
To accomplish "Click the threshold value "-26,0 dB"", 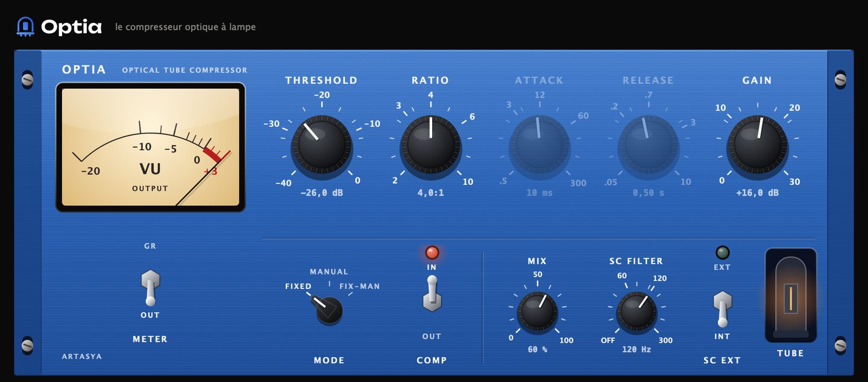I will [x=321, y=193].
